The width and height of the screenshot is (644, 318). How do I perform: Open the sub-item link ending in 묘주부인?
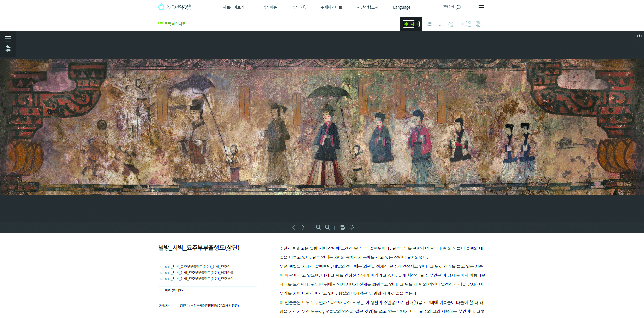[199, 279]
